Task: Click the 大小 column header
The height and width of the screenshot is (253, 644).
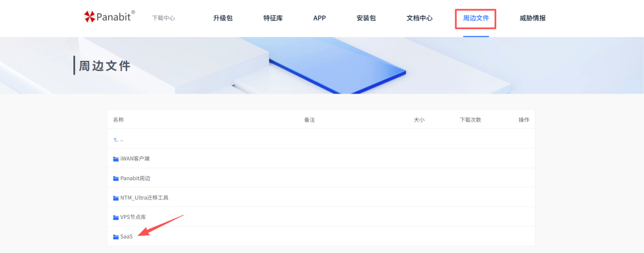Action: 419,120
